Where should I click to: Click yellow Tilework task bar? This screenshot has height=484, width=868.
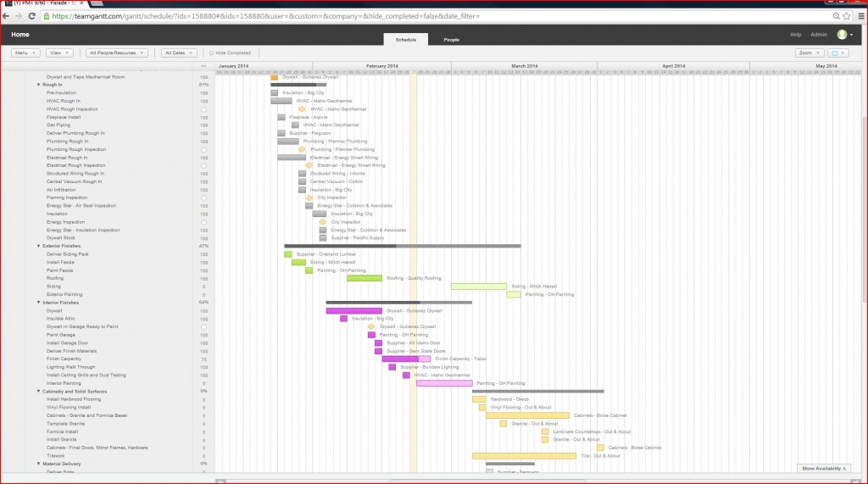[524, 456]
